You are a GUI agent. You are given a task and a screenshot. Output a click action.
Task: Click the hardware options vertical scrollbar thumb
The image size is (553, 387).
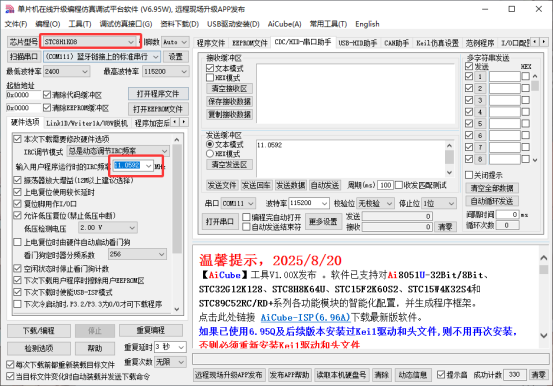[177, 199]
